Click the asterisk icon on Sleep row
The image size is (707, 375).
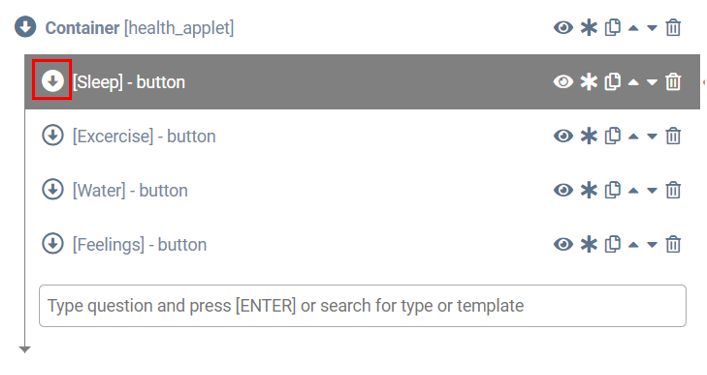588,82
